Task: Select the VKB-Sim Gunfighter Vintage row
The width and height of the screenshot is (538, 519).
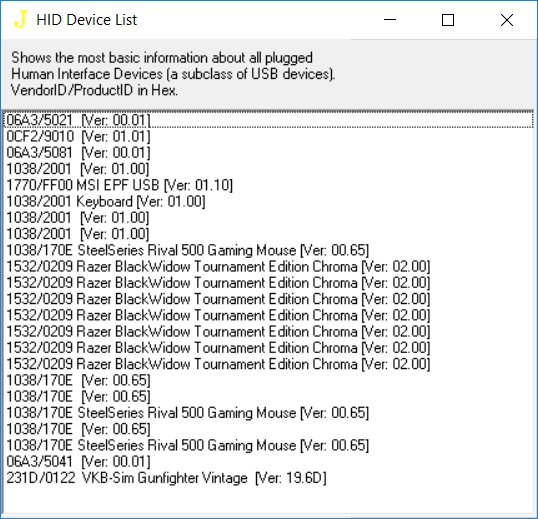Action: tap(269, 478)
